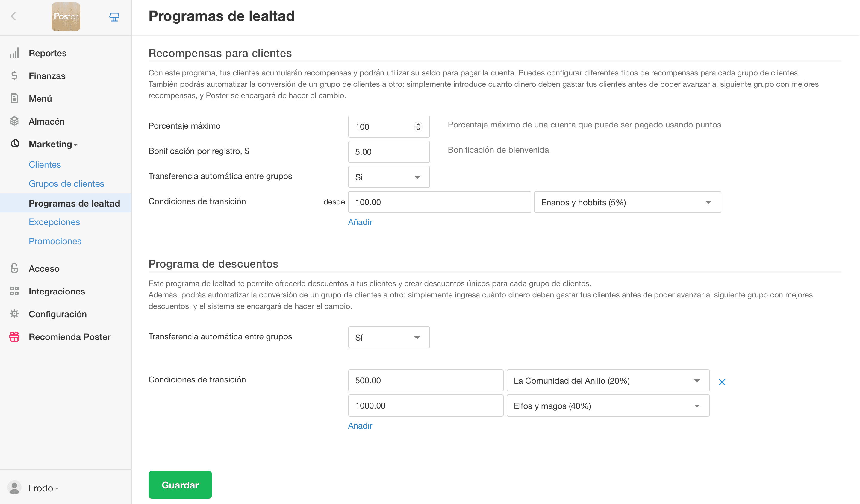Open the Almacén section

46,121
